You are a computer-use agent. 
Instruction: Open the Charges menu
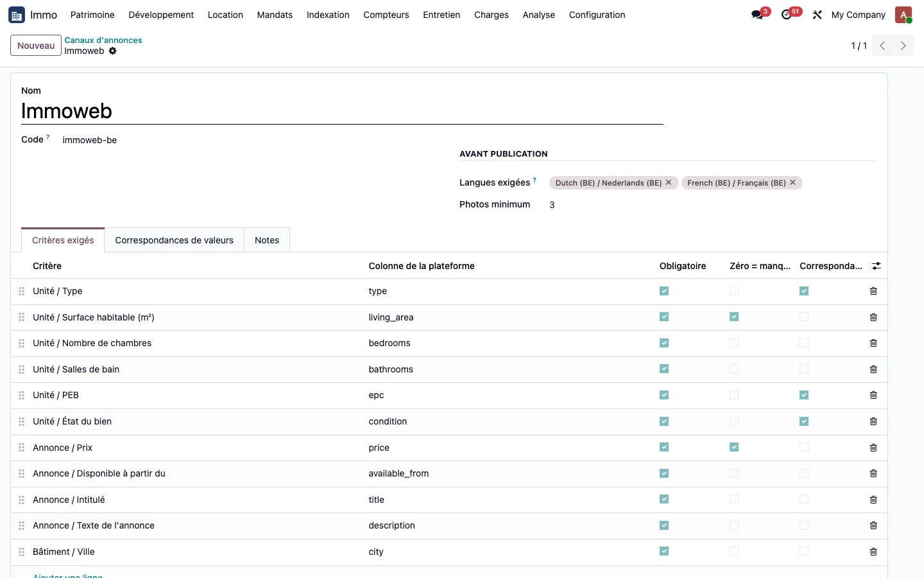492,15
